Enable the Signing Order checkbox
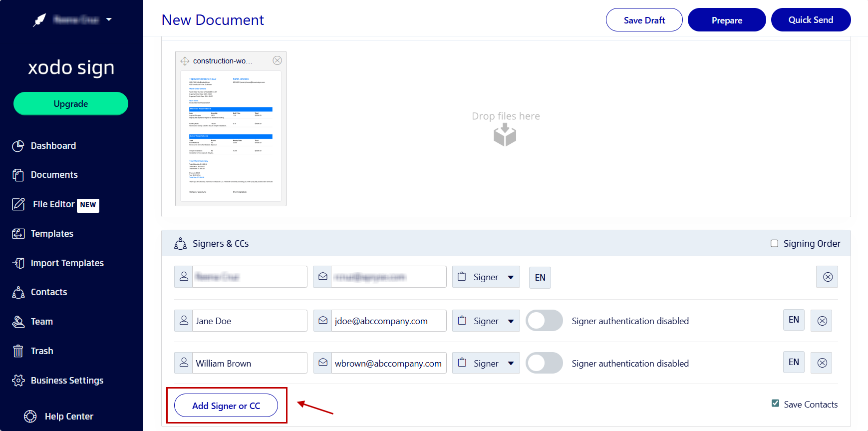Image resolution: width=868 pixels, height=431 pixels. point(774,243)
